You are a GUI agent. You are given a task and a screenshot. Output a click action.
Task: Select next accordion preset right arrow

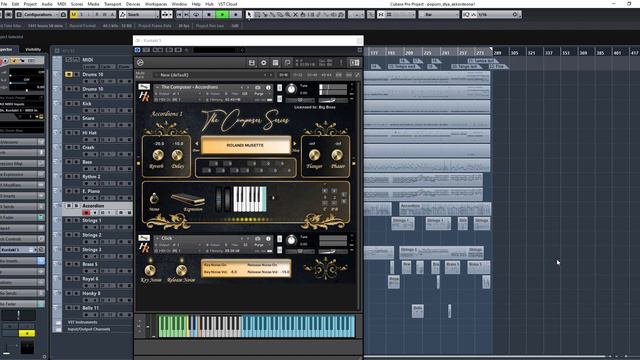click(x=294, y=144)
